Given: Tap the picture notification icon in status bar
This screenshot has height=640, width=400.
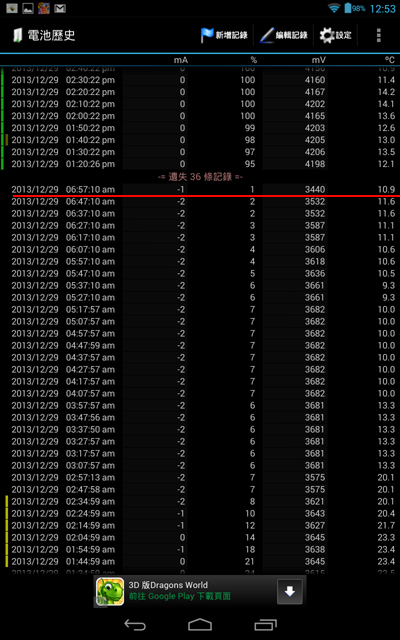Looking at the screenshot, I should pos(28,8).
